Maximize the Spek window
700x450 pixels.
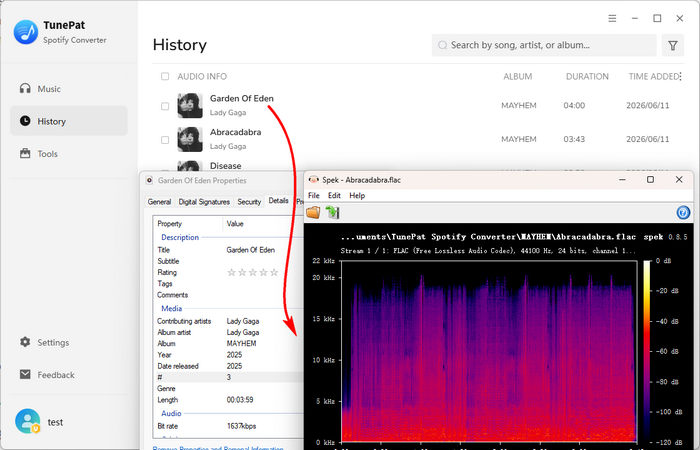650,179
